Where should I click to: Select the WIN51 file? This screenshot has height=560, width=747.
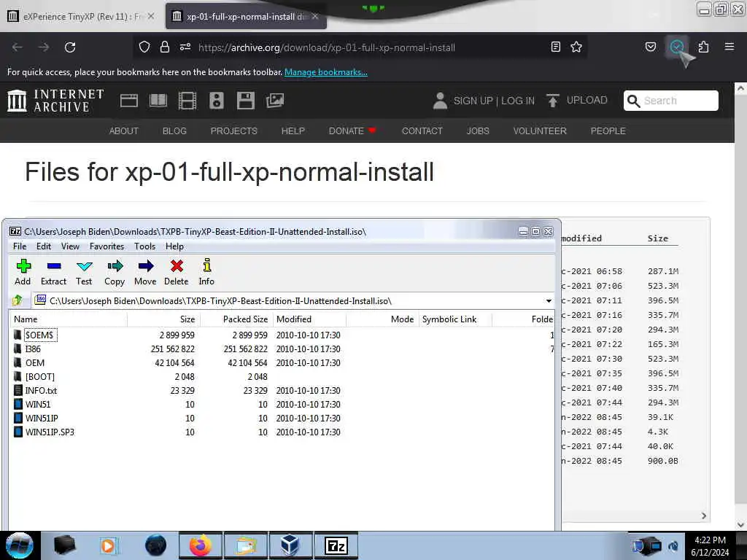tap(281, 404)
